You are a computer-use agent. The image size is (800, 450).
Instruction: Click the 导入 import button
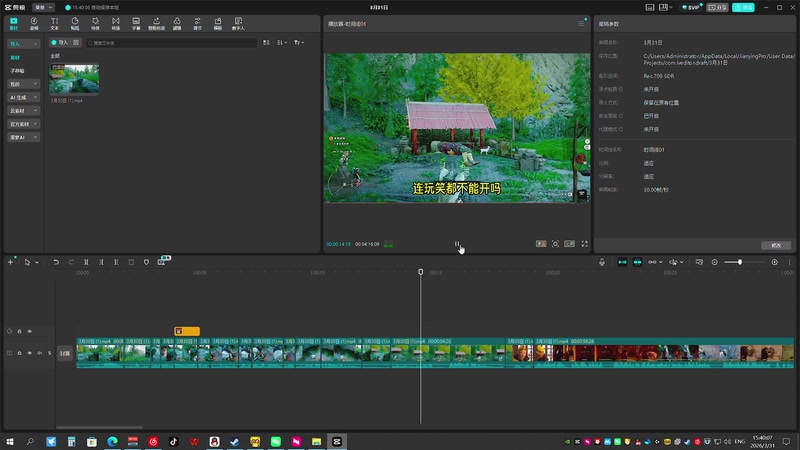pyautogui.click(x=60, y=43)
